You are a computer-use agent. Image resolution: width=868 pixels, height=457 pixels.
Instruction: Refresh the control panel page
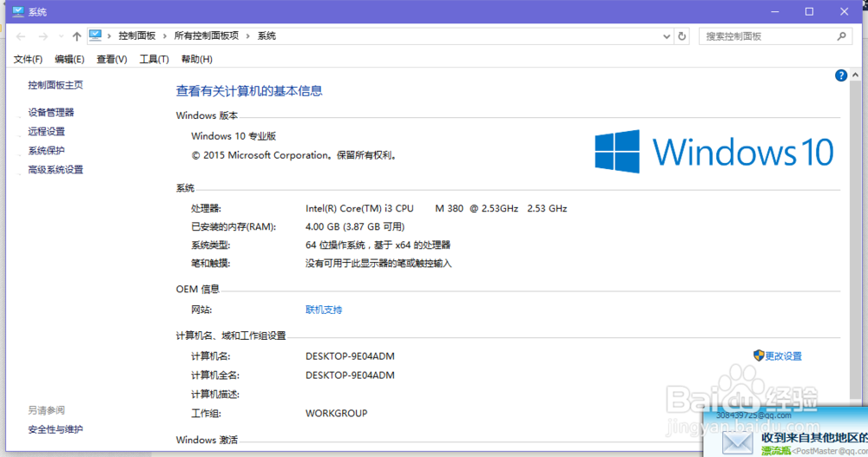click(x=682, y=36)
